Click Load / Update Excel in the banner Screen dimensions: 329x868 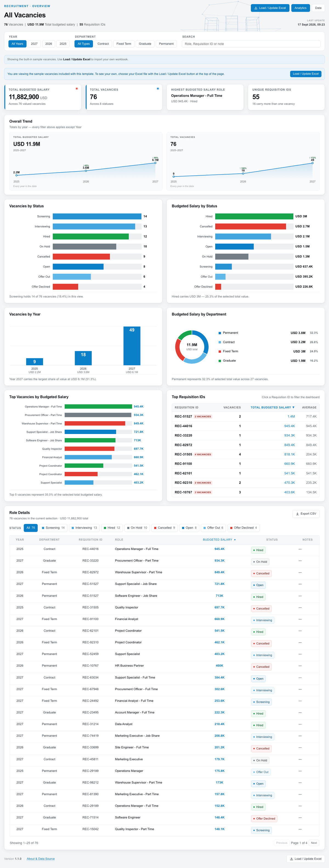[x=305, y=74]
